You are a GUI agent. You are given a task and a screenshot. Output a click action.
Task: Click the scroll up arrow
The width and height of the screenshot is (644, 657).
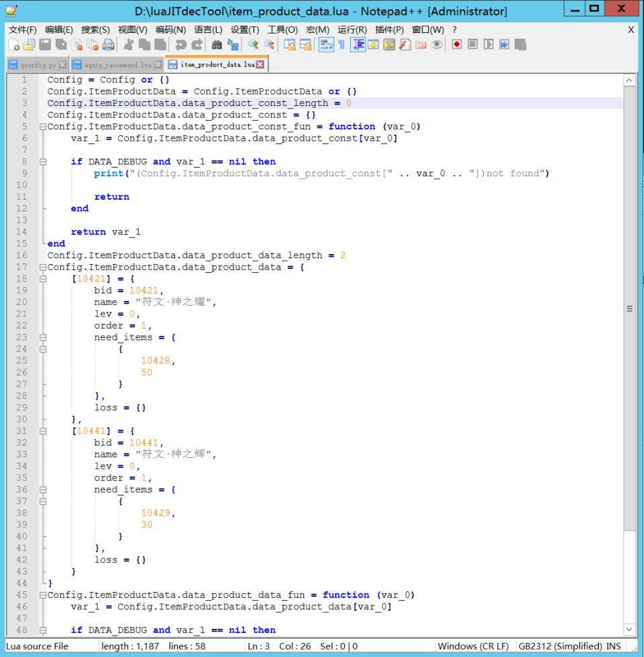[x=629, y=80]
